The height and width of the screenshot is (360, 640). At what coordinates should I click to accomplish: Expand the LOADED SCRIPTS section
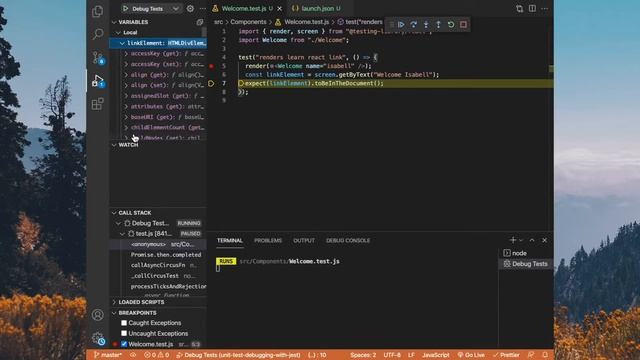click(x=114, y=302)
